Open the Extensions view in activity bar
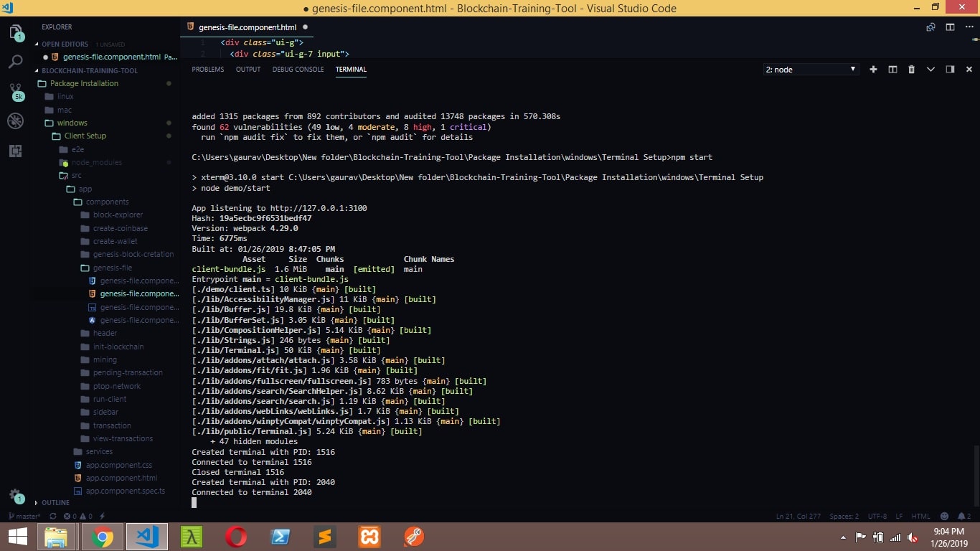Viewport: 980px width, 551px height. click(16, 151)
